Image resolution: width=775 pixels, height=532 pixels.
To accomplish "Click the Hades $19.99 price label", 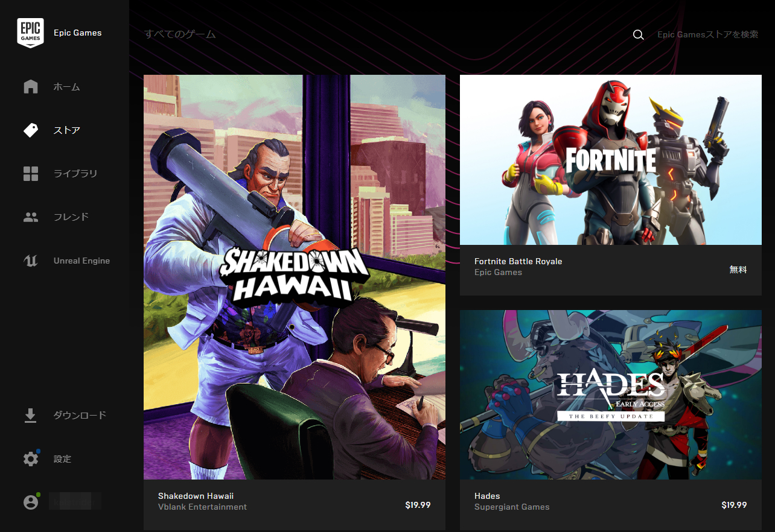I will coord(734,505).
